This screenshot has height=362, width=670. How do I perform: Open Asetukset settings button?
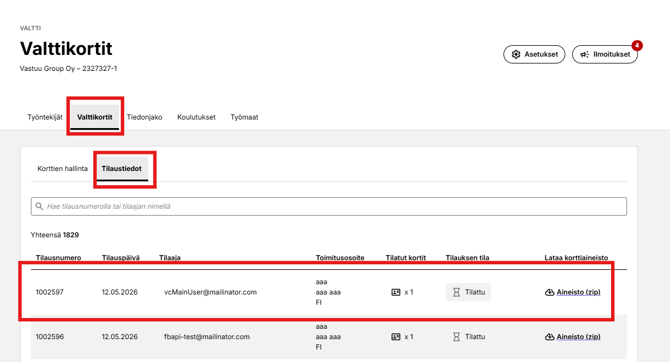pyautogui.click(x=534, y=54)
